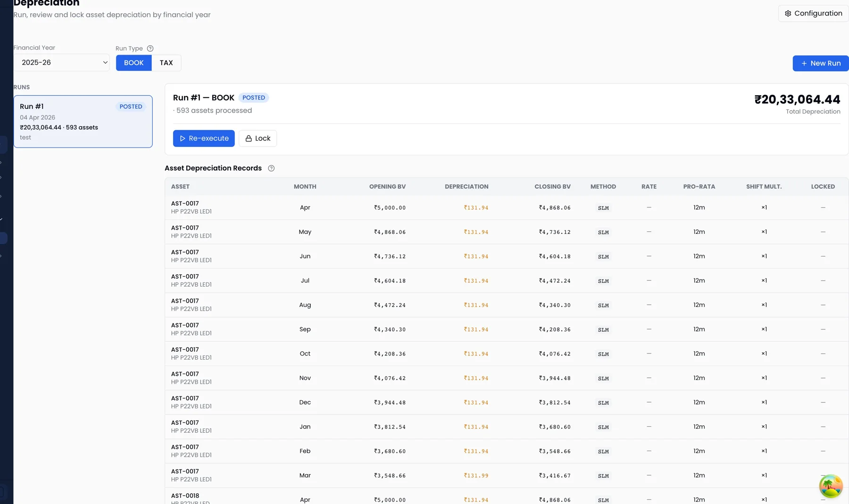This screenshot has width=849, height=504.
Task: Click the Run Type help icon
Action: click(150, 49)
